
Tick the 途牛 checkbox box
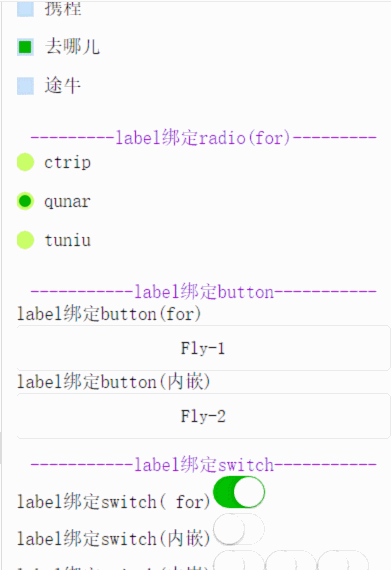[25, 86]
